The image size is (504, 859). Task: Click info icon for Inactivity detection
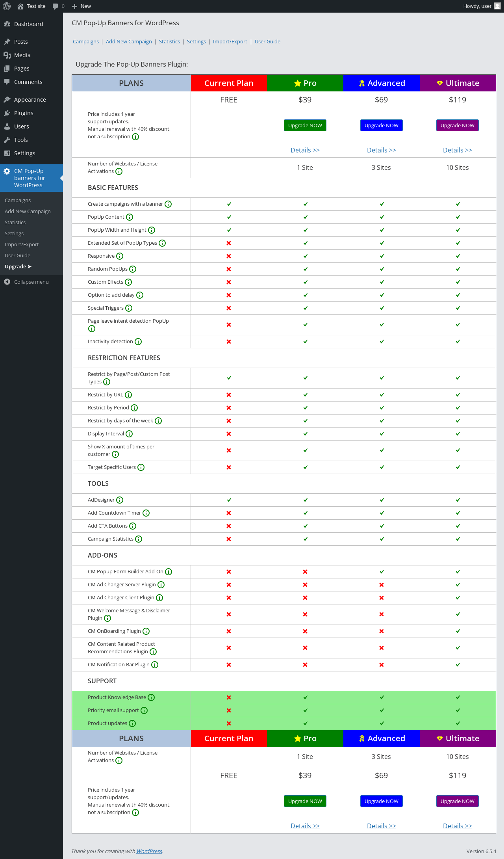(x=138, y=342)
